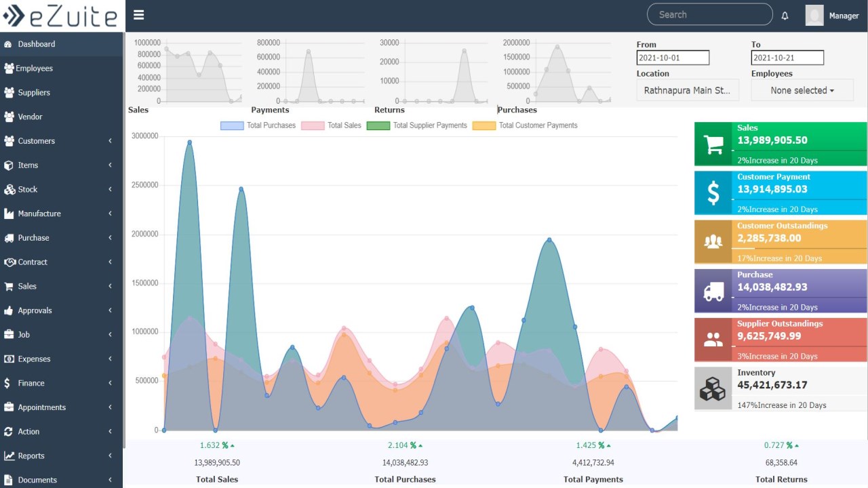Viewport: 868px width, 488px height.
Task: Expand the Stock menu chevron
Action: click(111, 189)
